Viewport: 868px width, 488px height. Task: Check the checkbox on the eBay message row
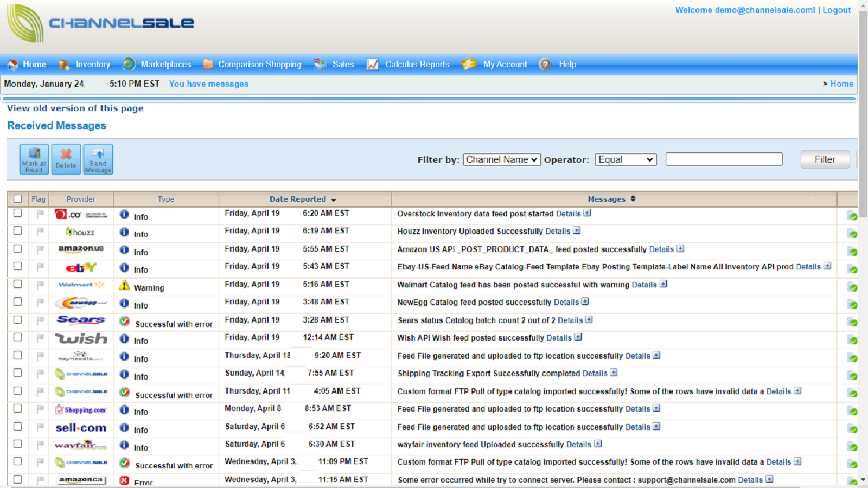pyautogui.click(x=17, y=266)
